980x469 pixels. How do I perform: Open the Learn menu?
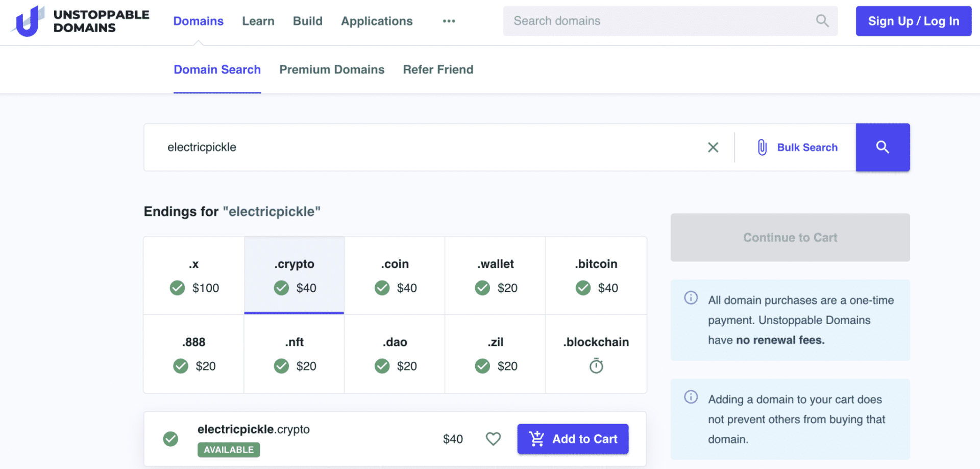pyautogui.click(x=258, y=21)
